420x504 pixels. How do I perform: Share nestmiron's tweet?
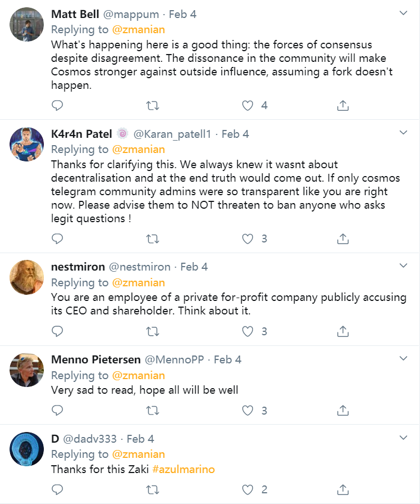point(343,331)
